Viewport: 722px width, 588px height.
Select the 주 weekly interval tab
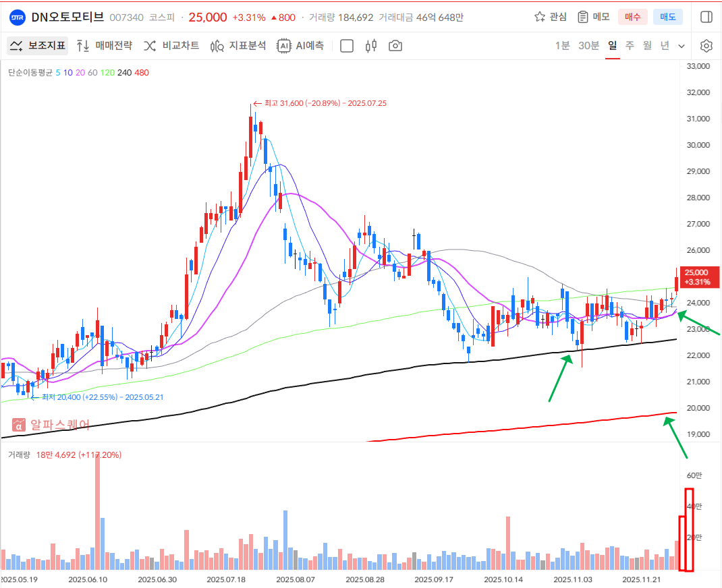click(x=630, y=46)
